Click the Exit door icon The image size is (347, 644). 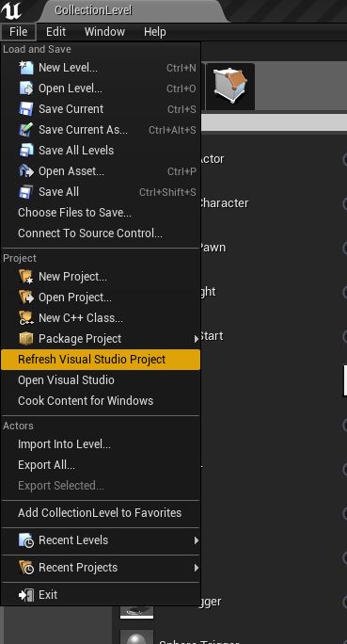pyautogui.click(x=26, y=595)
